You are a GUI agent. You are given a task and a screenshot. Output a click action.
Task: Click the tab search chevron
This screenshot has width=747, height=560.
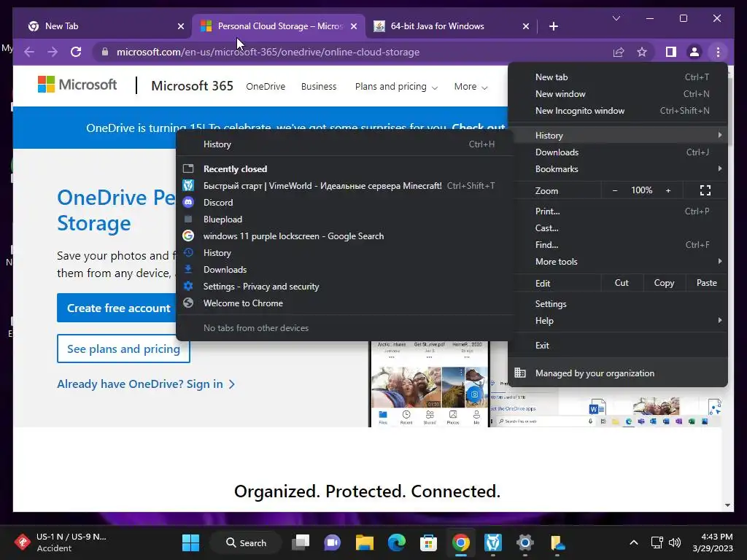[x=616, y=18]
